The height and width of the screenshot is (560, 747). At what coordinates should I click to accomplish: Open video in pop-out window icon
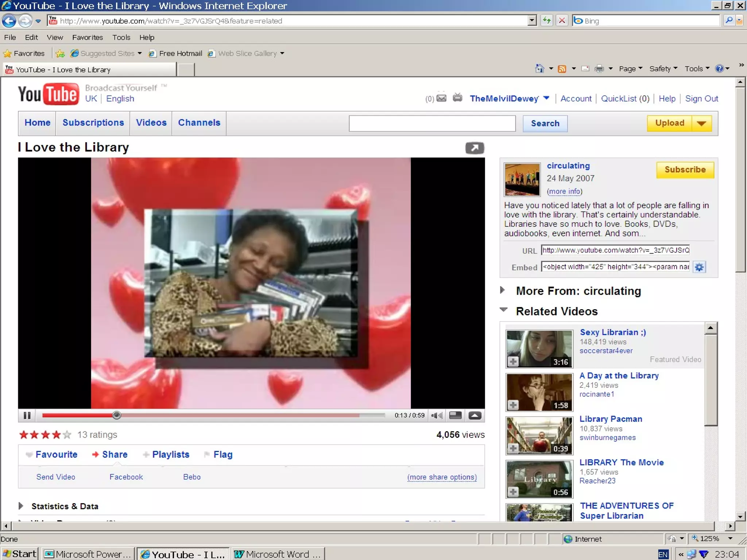click(475, 148)
